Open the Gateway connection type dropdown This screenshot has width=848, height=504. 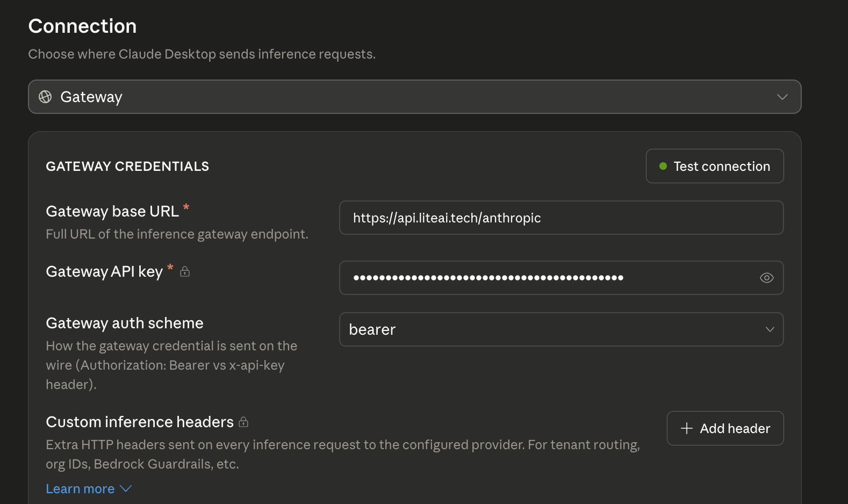pos(414,97)
